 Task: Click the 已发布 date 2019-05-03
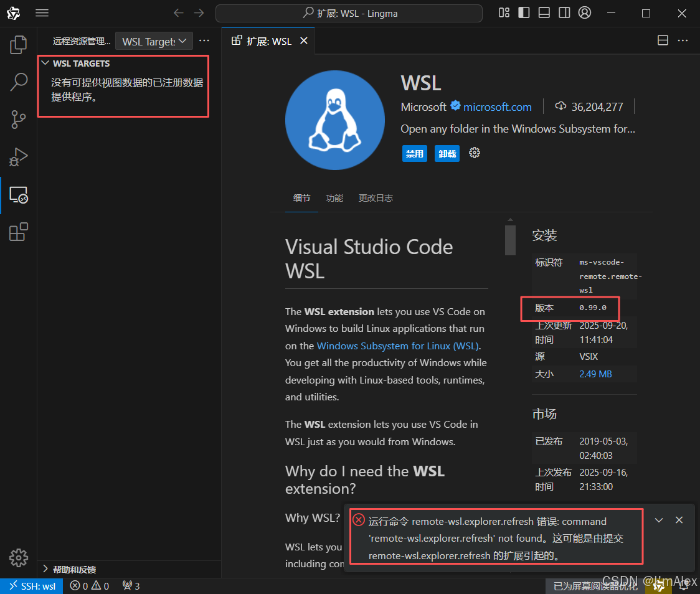point(603,448)
